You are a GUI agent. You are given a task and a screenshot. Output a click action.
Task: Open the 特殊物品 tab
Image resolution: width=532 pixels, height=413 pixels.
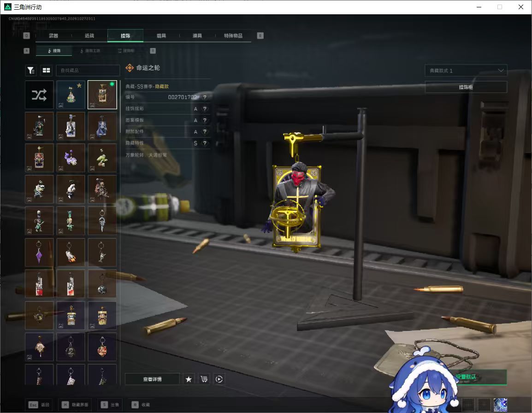(x=233, y=35)
